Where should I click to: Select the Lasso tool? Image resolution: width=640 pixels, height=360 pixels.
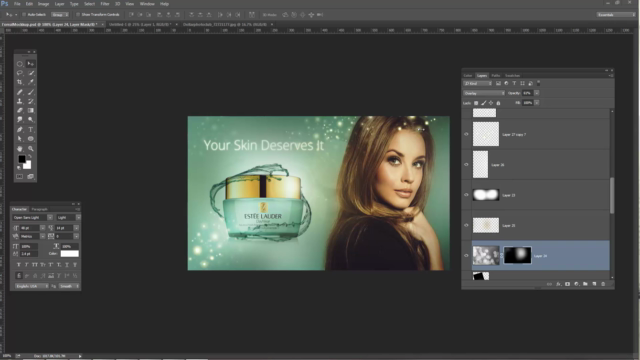tap(20, 73)
